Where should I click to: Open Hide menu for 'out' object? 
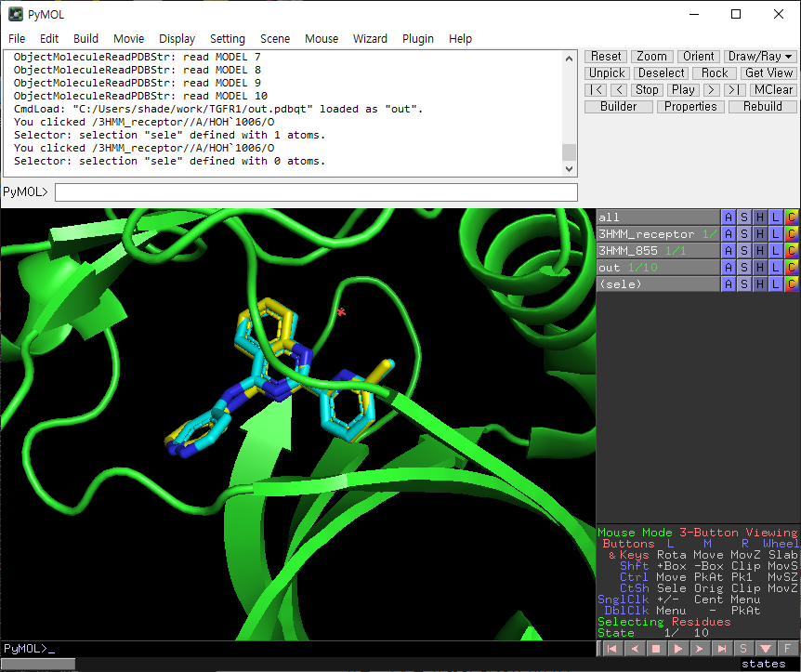pos(760,268)
